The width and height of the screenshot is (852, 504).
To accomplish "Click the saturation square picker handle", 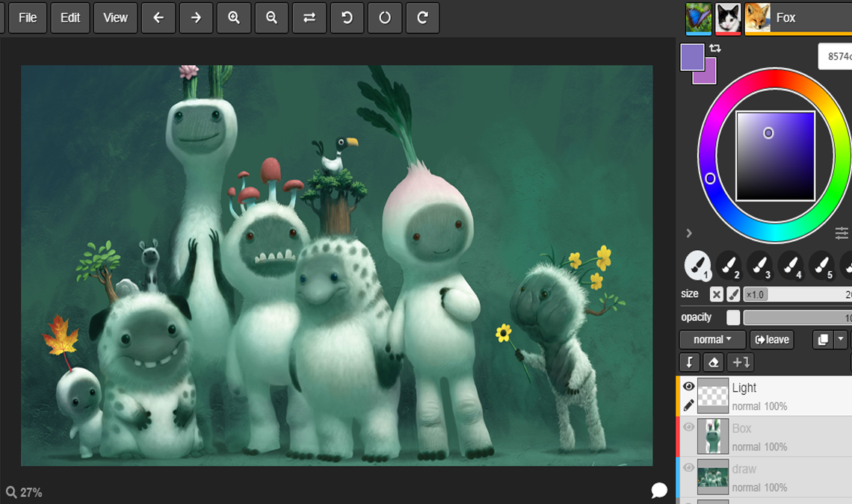I will tap(768, 133).
